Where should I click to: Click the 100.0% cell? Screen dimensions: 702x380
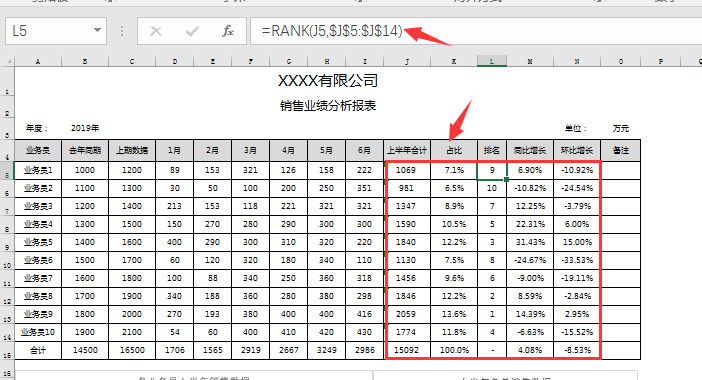pos(454,350)
